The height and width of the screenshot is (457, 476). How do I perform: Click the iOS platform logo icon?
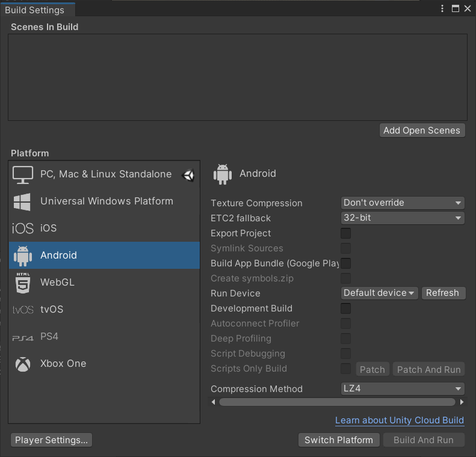23,228
